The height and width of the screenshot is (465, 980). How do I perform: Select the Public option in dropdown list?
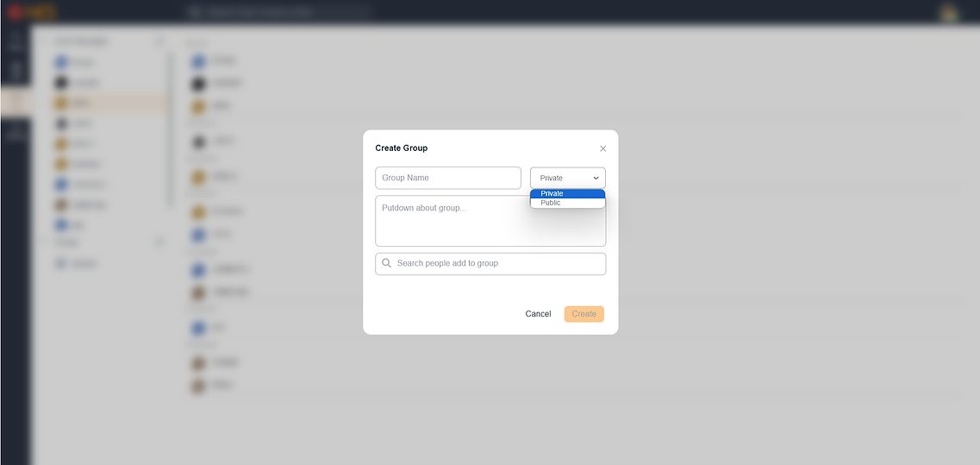coord(567,203)
